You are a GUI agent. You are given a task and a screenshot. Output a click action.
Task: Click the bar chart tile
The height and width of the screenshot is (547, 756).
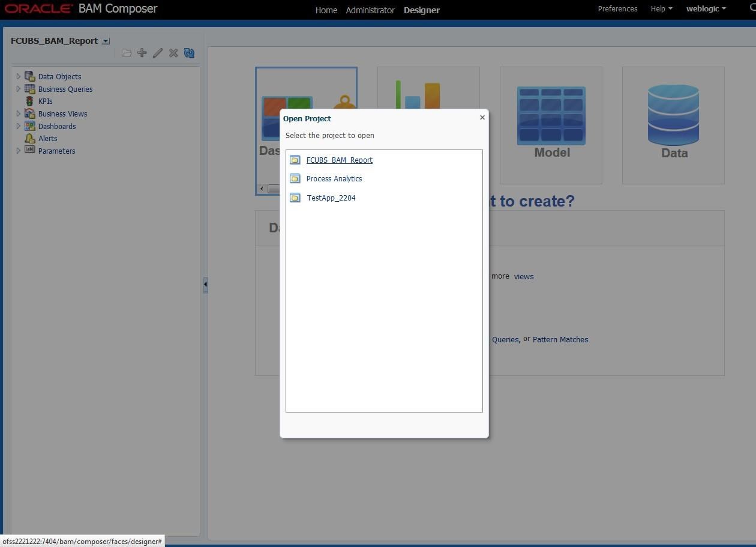pos(428,88)
